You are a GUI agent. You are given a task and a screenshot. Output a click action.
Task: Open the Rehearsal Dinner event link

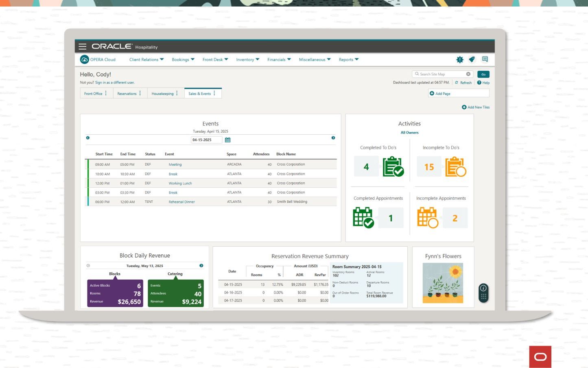(181, 202)
